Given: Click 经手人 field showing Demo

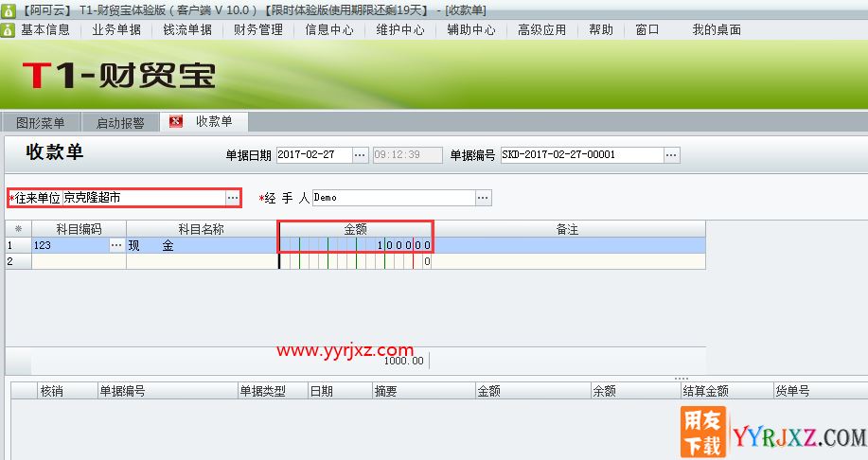Looking at the screenshot, I should 394,198.
